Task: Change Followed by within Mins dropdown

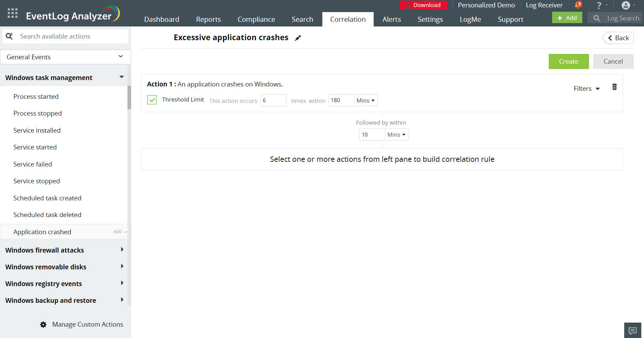Action: (396, 135)
